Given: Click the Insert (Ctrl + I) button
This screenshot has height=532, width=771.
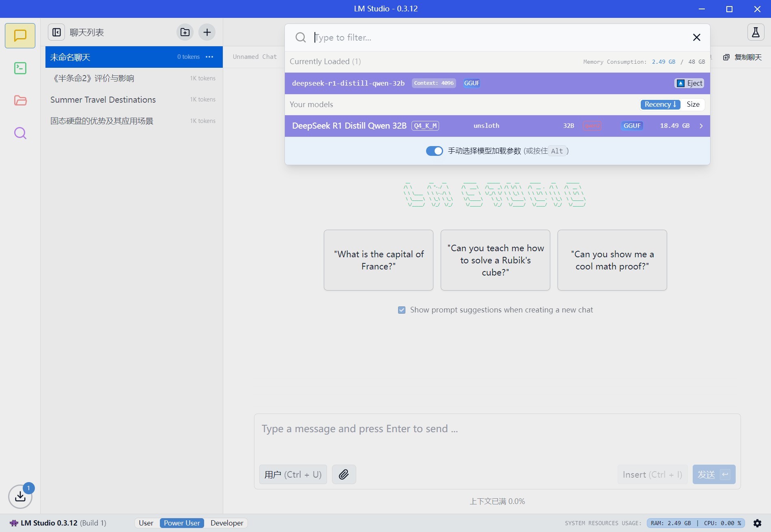Looking at the screenshot, I should [653, 474].
